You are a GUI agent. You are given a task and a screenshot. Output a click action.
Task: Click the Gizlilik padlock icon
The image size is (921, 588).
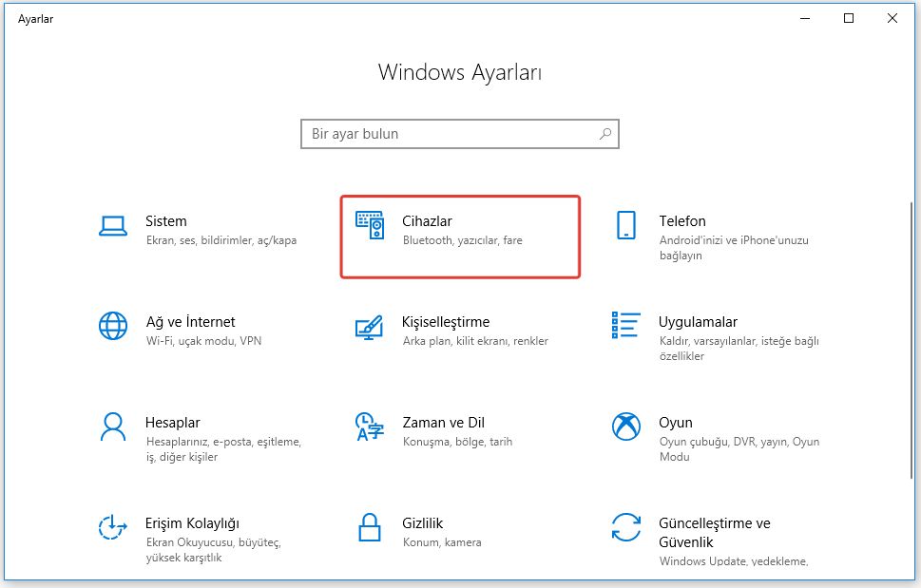tap(369, 527)
